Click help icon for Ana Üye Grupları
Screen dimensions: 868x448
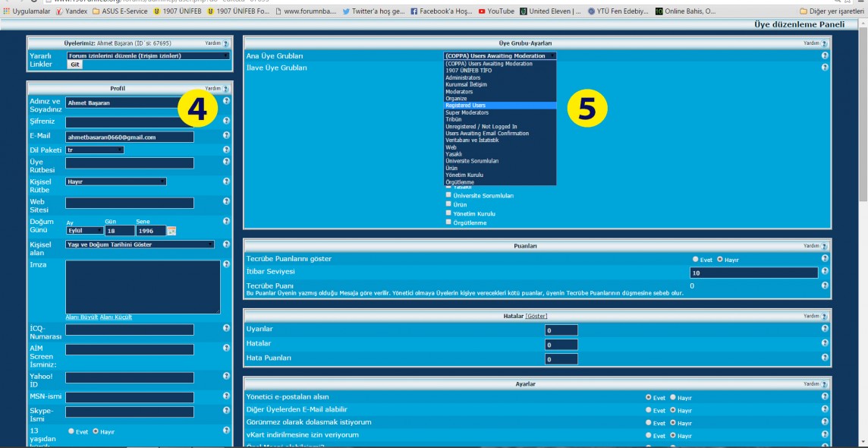click(x=825, y=55)
